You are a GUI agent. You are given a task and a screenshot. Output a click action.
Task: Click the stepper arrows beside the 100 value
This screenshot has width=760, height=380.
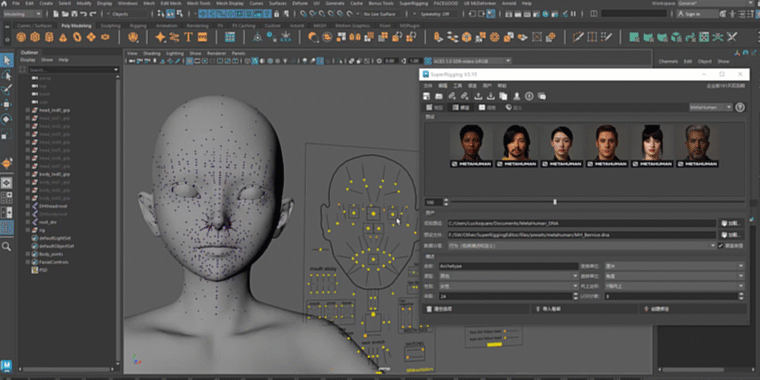click(x=446, y=202)
